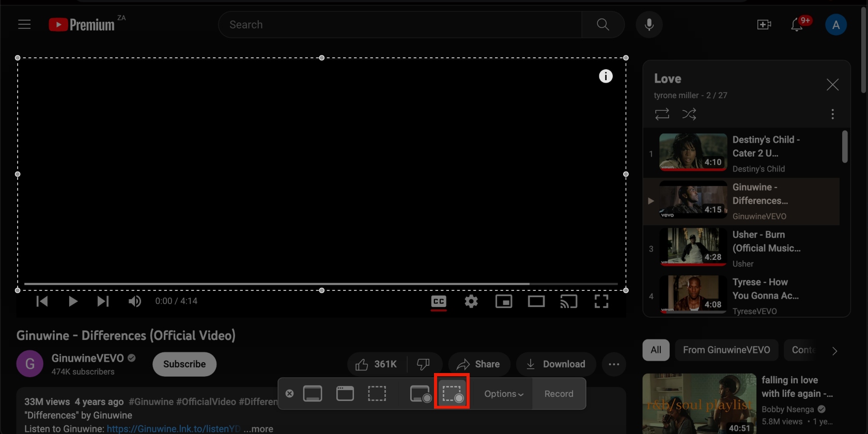Expand description with ...more
The width and height of the screenshot is (868, 434).
pos(258,429)
